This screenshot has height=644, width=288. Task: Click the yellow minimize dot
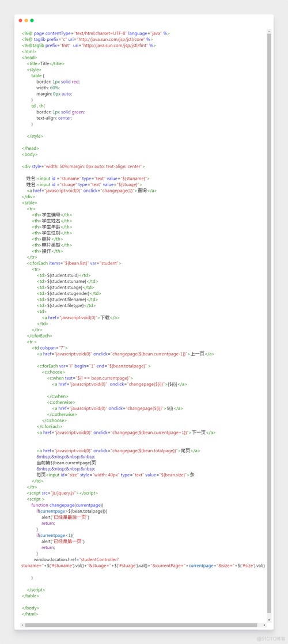click(26, 20)
